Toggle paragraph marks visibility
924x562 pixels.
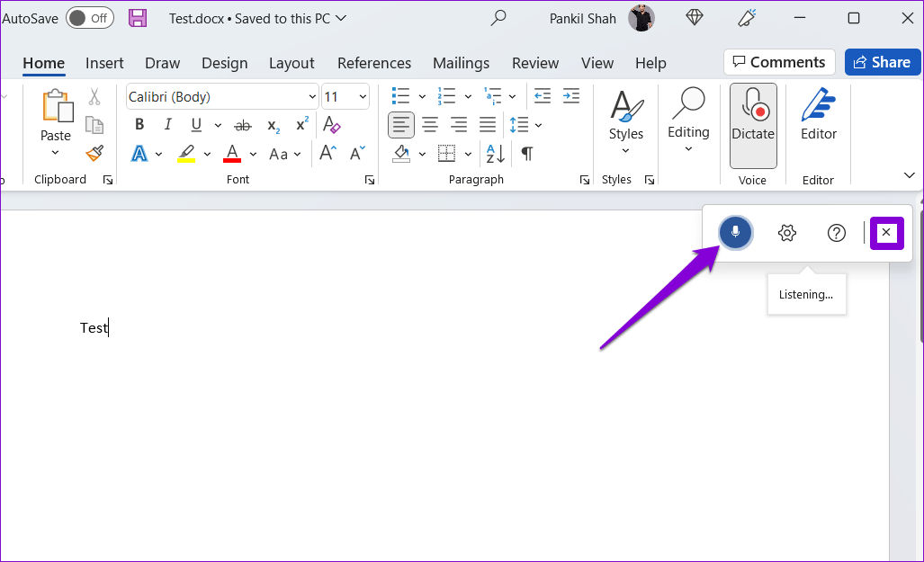coord(525,154)
